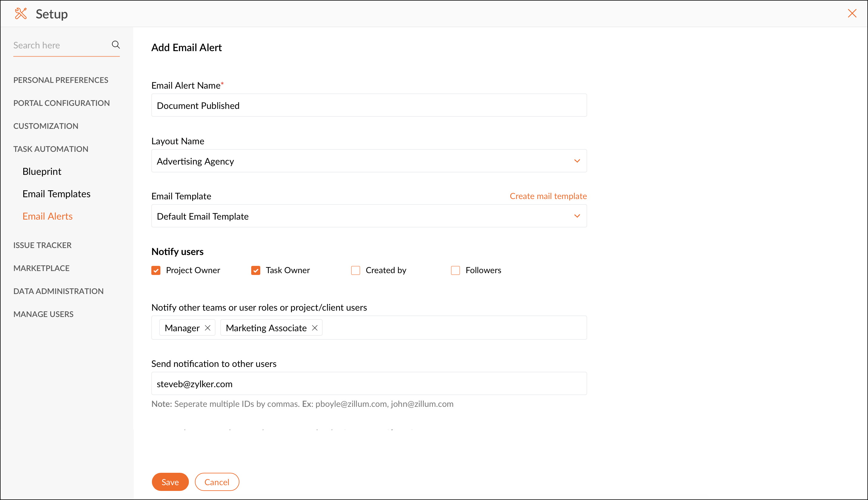Click the search magnifier icon

pyautogui.click(x=116, y=45)
